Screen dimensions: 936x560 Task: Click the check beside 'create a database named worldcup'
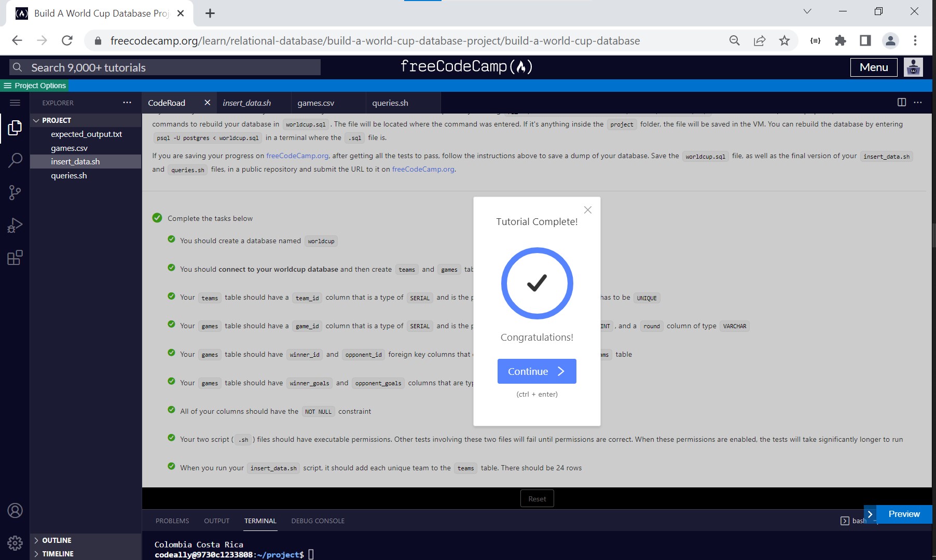pos(171,239)
